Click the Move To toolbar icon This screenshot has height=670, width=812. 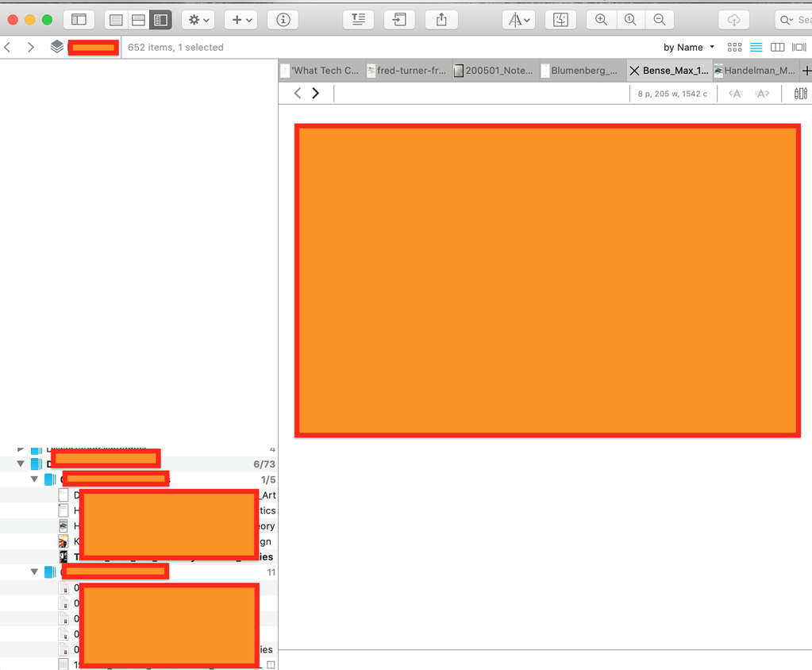point(399,20)
